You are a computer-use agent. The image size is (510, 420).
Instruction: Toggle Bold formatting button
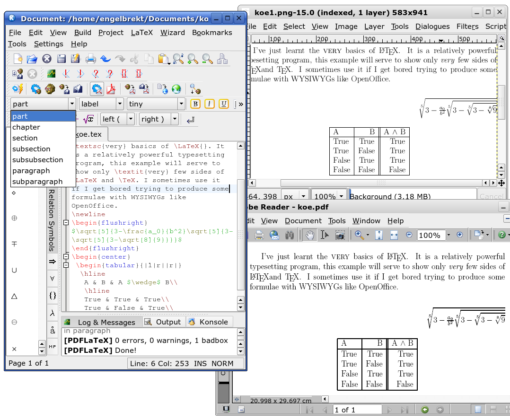[x=195, y=104]
